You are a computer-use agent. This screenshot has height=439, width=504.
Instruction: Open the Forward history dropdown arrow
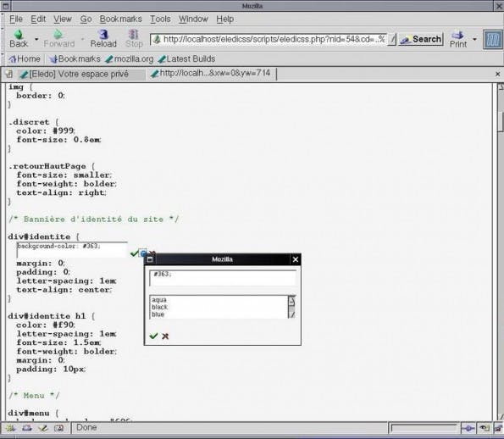pyautogui.click(x=82, y=39)
